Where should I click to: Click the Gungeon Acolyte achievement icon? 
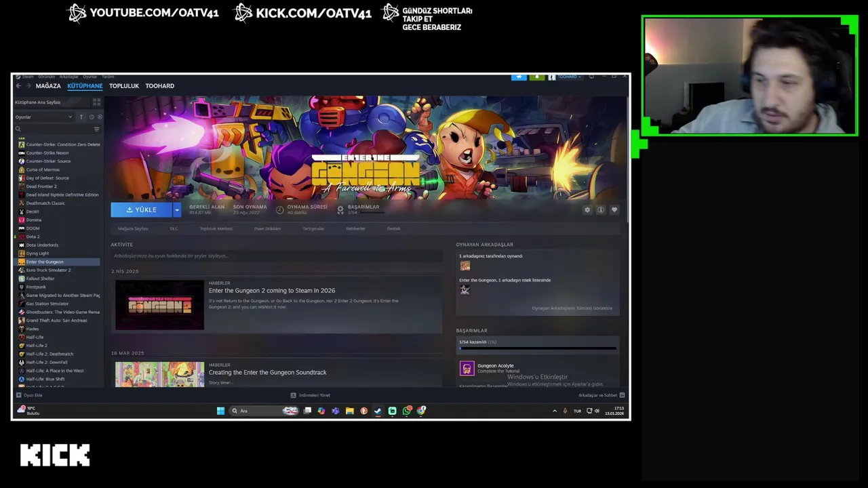click(467, 368)
